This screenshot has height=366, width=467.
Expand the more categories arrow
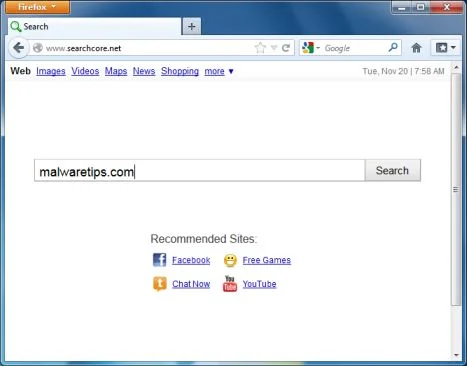tap(231, 71)
